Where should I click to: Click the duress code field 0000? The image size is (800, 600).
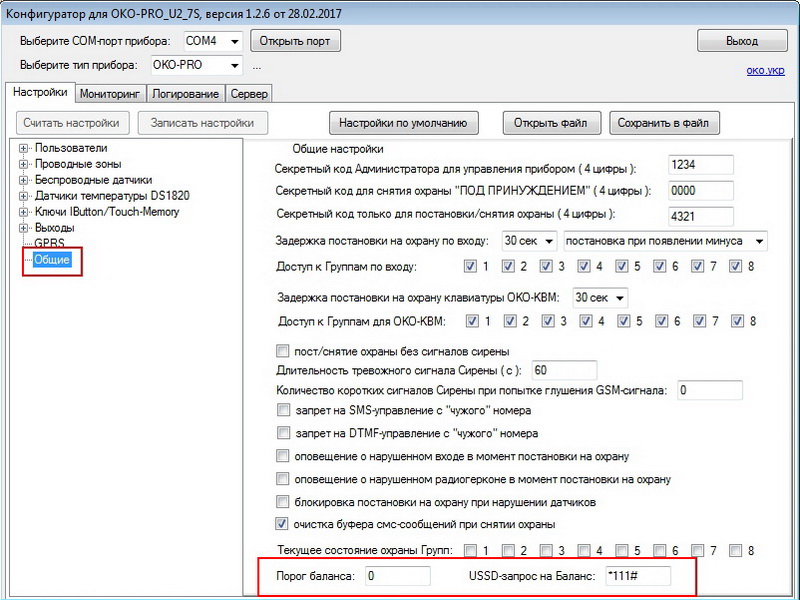coord(701,191)
